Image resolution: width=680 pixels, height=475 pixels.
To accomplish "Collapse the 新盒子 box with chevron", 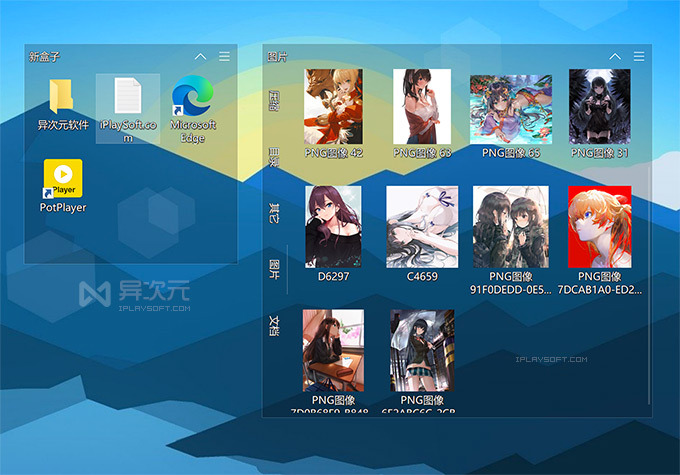I will tap(200, 56).
